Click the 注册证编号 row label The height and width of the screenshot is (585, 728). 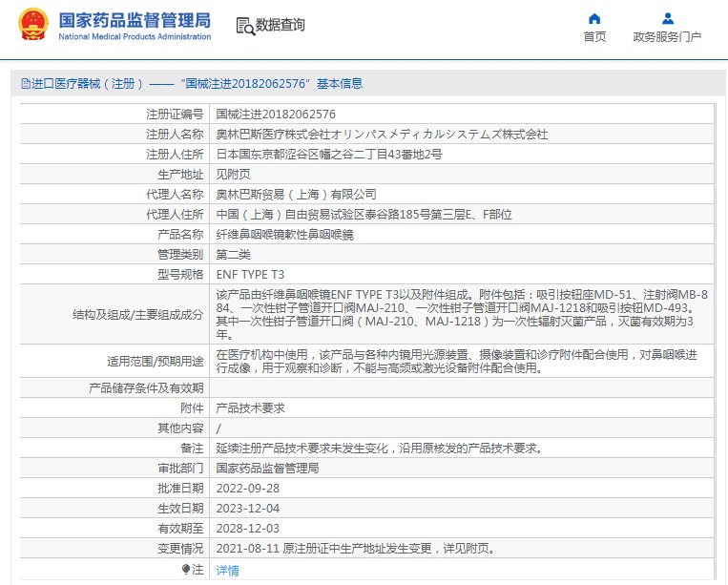pos(175,115)
